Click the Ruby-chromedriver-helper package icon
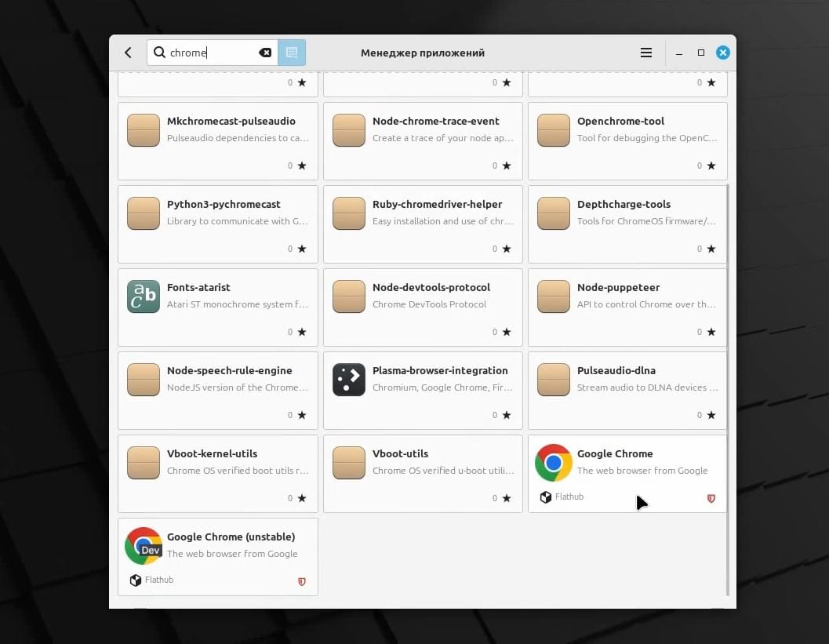Screen dimensions: 829x644 tap(348, 213)
